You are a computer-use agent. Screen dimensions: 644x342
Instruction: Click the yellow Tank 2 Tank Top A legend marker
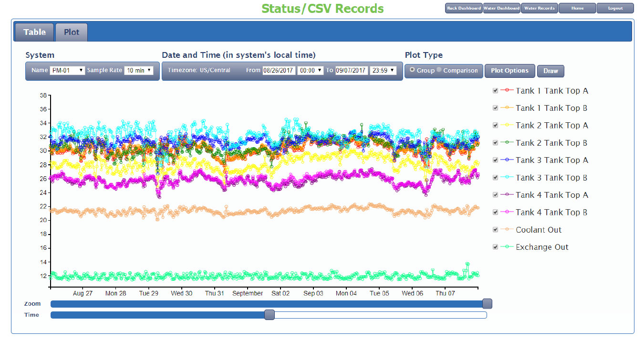pos(507,125)
